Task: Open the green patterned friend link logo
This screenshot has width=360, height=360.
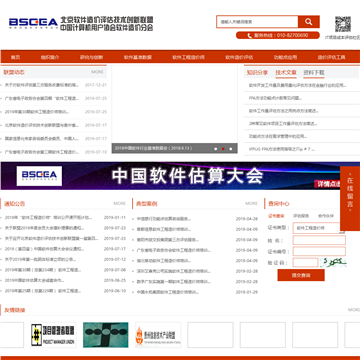Action: click(x=106, y=335)
